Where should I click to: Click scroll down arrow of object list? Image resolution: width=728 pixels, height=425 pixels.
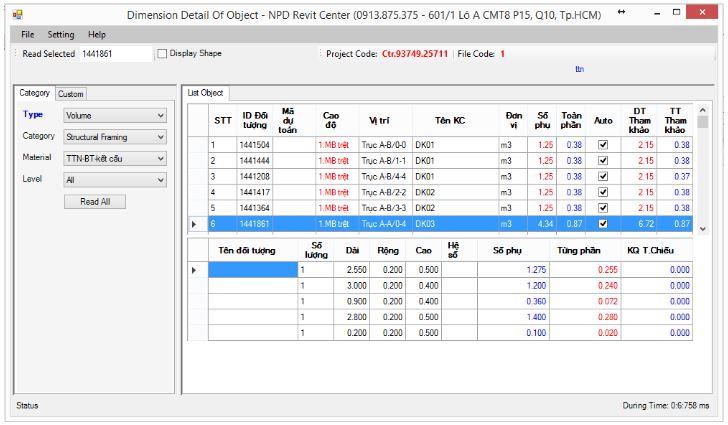click(702, 229)
